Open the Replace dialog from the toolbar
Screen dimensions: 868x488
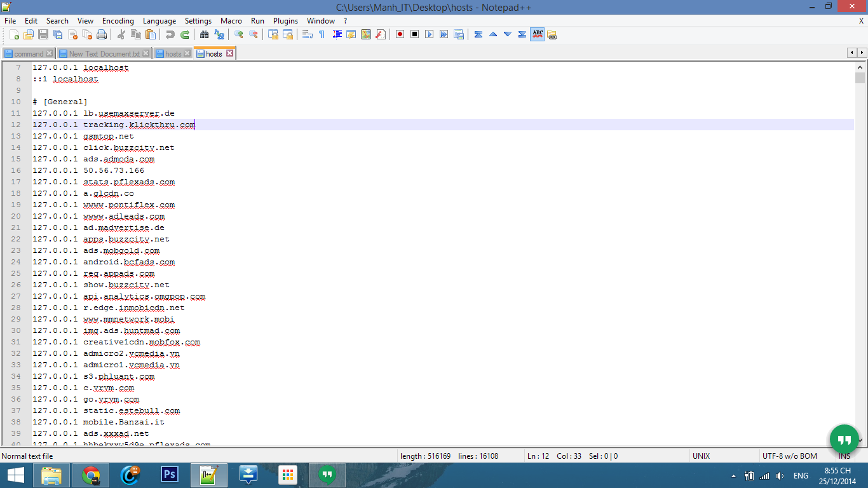point(219,34)
